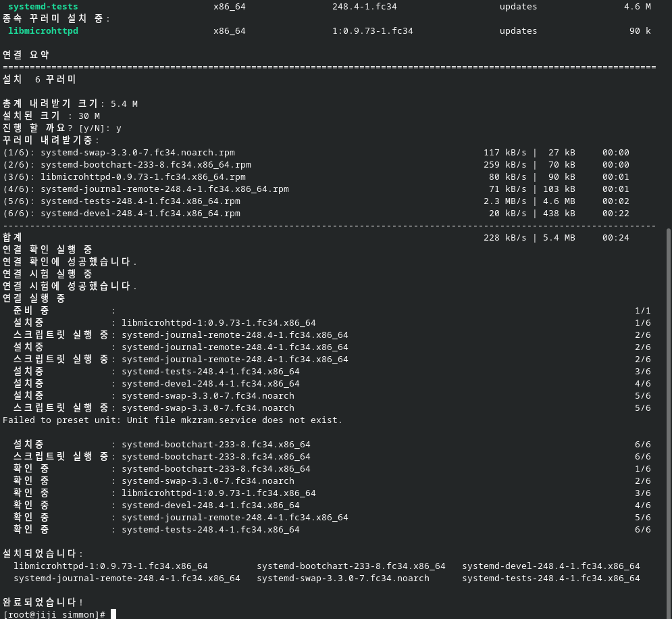672x619 pixels.
Task: Click green libmicrohttpd package name
Action: click(x=43, y=31)
